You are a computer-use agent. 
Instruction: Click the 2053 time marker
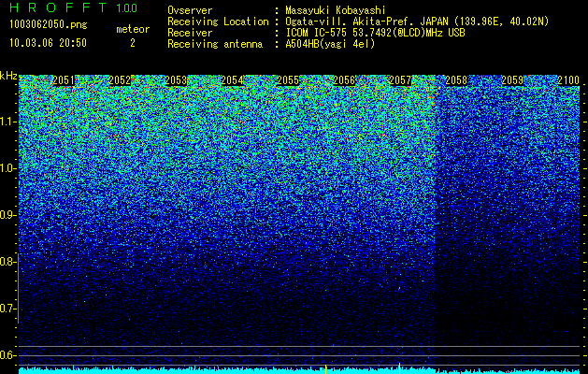[176, 80]
